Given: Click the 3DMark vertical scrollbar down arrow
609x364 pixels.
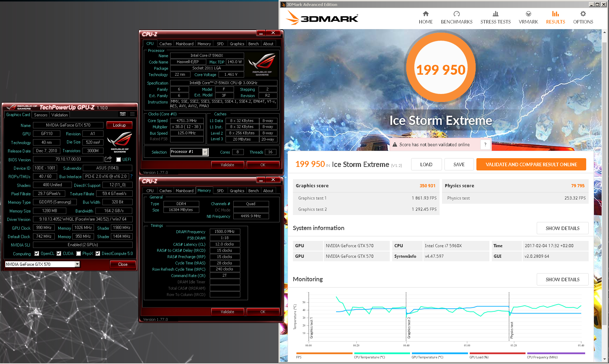Looking at the screenshot, I should (x=604, y=359).
